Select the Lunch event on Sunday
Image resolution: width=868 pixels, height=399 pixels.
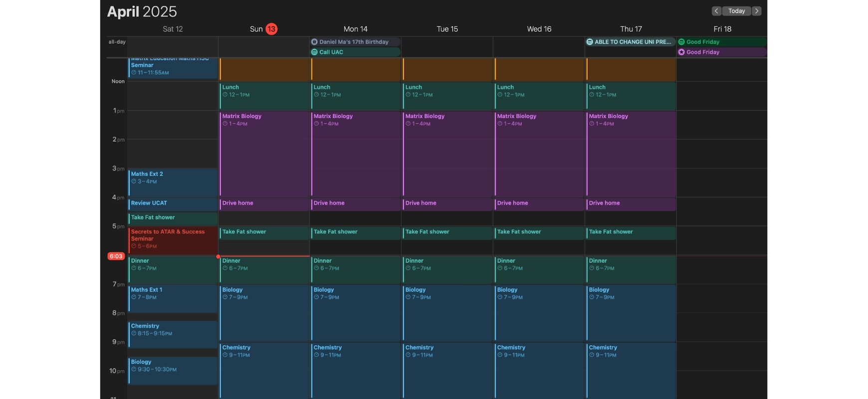point(264,96)
